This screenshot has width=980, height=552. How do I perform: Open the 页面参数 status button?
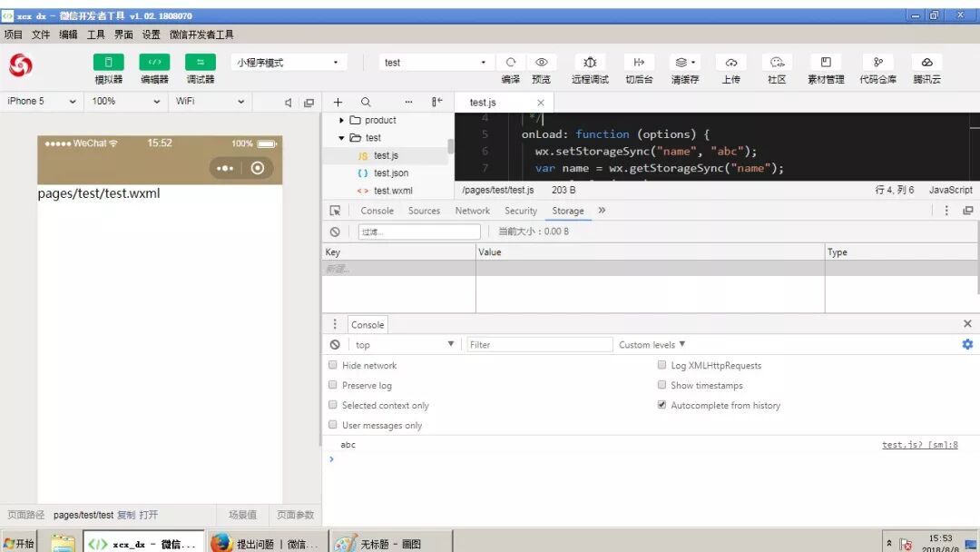click(x=295, y=515)
